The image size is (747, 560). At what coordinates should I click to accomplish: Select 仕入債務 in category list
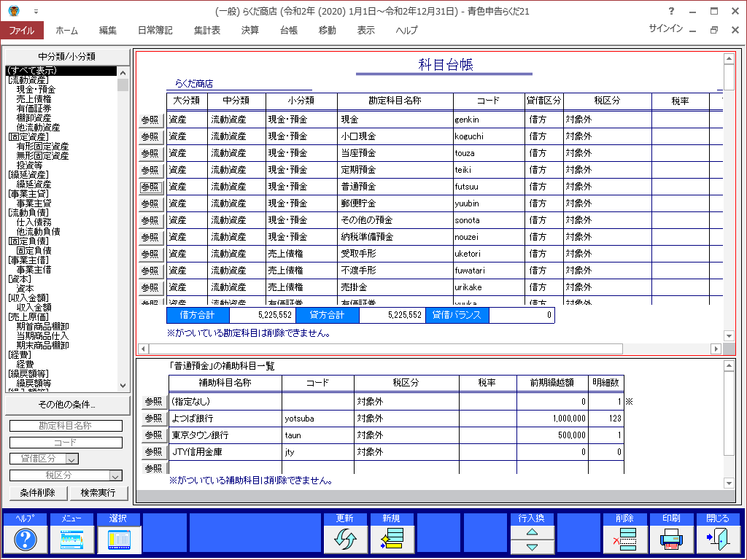[x=34, y=222]
